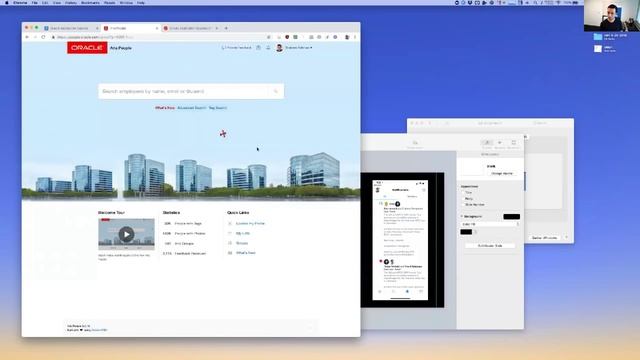640x360 pixels.
Task: Open the Chrome menu in the macOS menu bar
Action: pyautogui.click(x=20, y=2)
